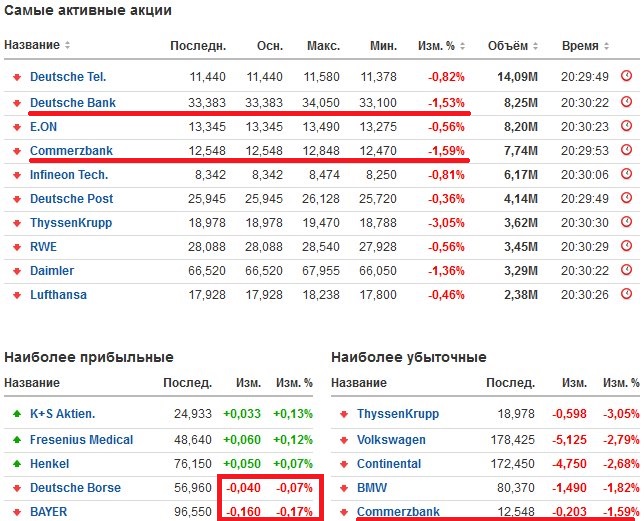
Task: Open the RWE stock page
Action: pyautogui.click(x=44, y=246)
